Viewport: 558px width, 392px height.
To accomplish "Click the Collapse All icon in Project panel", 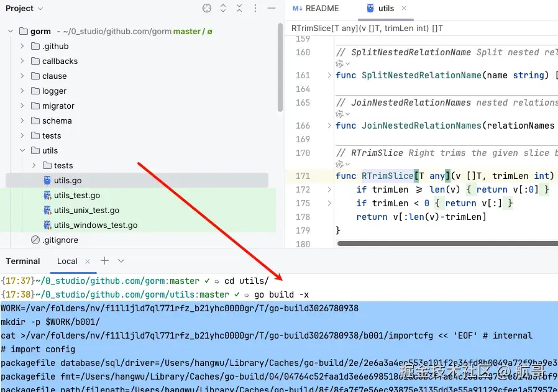I will click(239, 8).
